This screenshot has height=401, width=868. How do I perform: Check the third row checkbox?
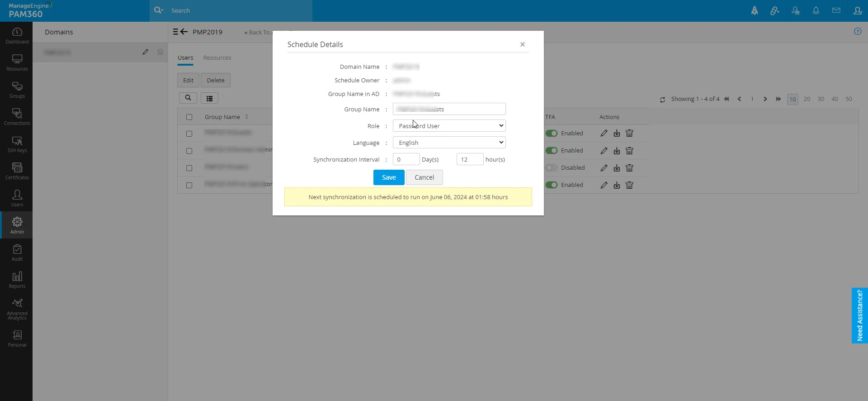[189, 168]
